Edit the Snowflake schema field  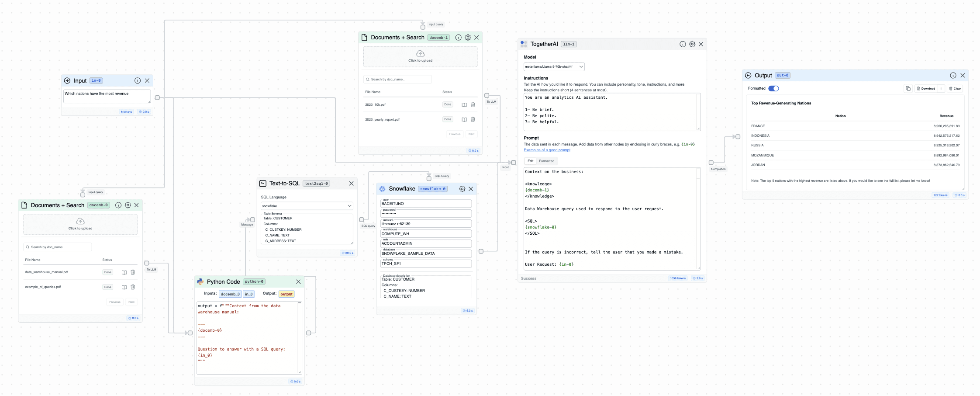pos(426,264)
